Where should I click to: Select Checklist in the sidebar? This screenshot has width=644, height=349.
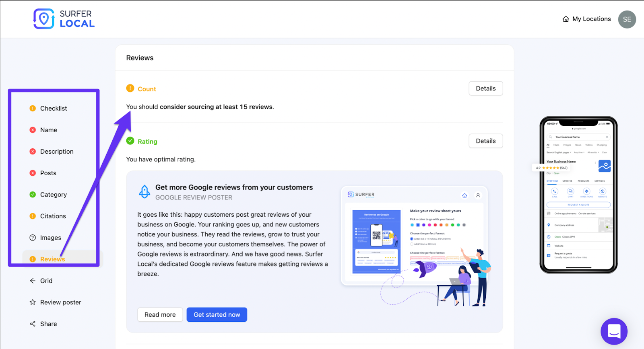[x=54, y=109]
